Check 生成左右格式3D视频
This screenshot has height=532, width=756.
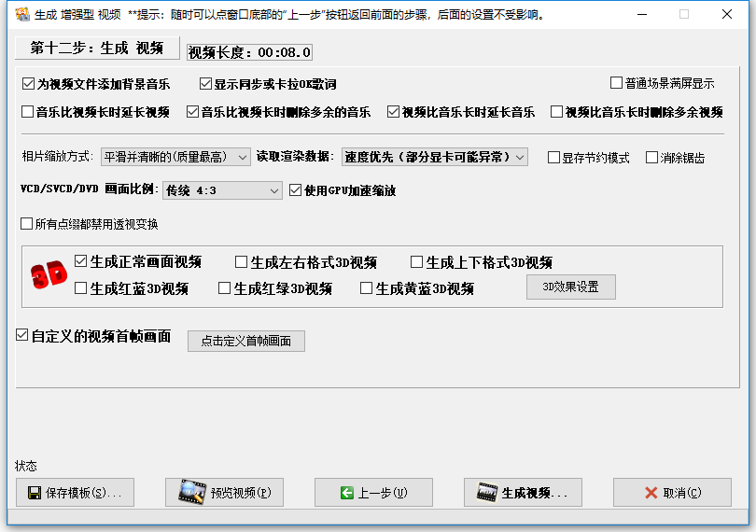pyautogui.click(x=241, y=262)
